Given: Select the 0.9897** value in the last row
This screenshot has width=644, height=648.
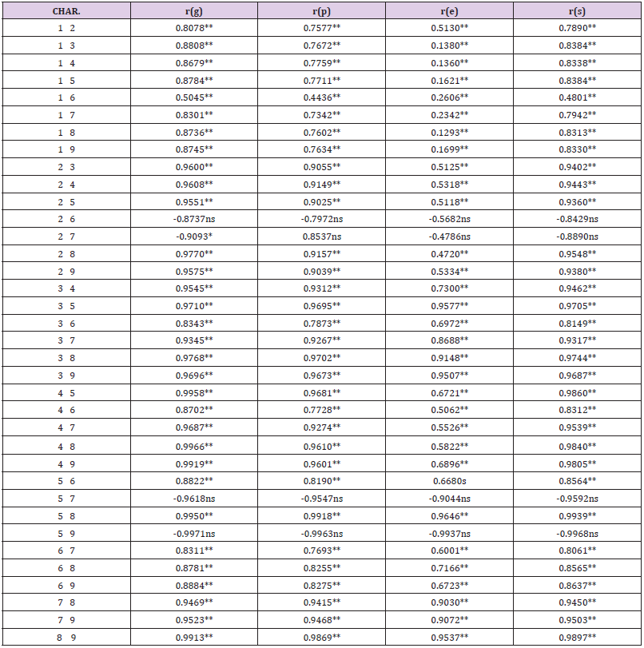Looking at the screenshot, I should (576, 637).
